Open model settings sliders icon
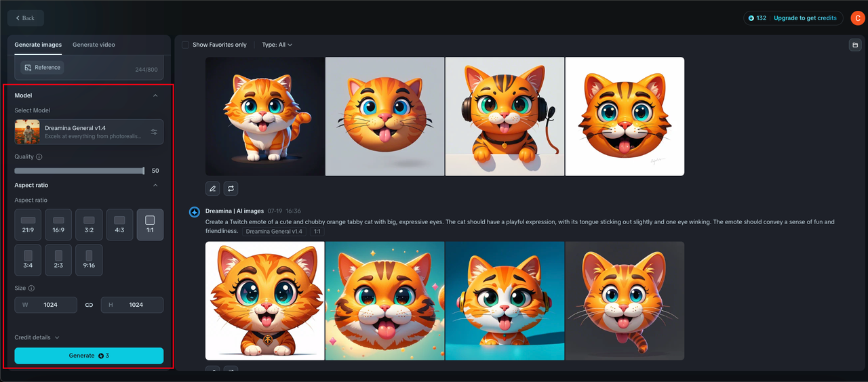Screen dimensions: 868x382 pos(154,132)
